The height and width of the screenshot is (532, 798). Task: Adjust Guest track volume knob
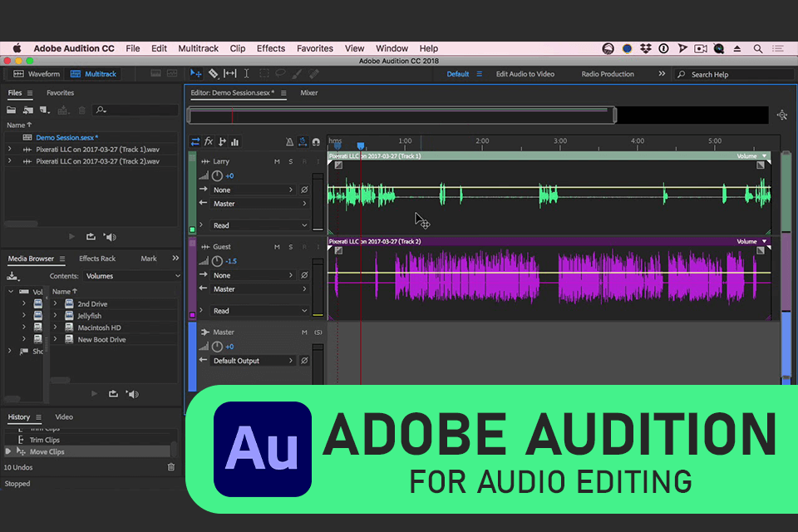(x=217, y=261)
